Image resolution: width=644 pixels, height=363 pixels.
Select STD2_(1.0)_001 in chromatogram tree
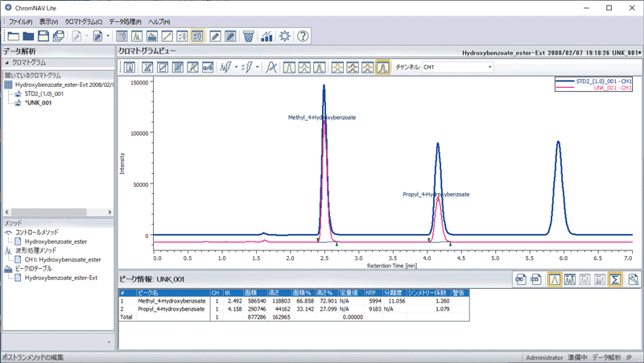coord(44,93)
